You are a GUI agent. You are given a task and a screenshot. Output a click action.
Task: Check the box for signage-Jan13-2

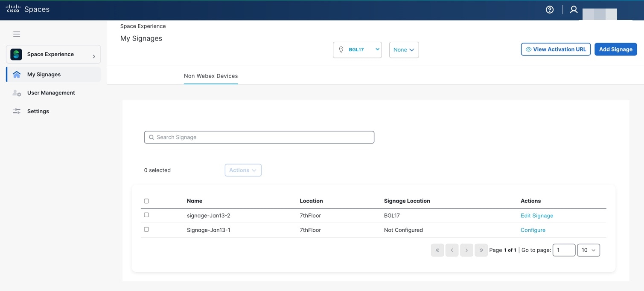tap(146, 215)
